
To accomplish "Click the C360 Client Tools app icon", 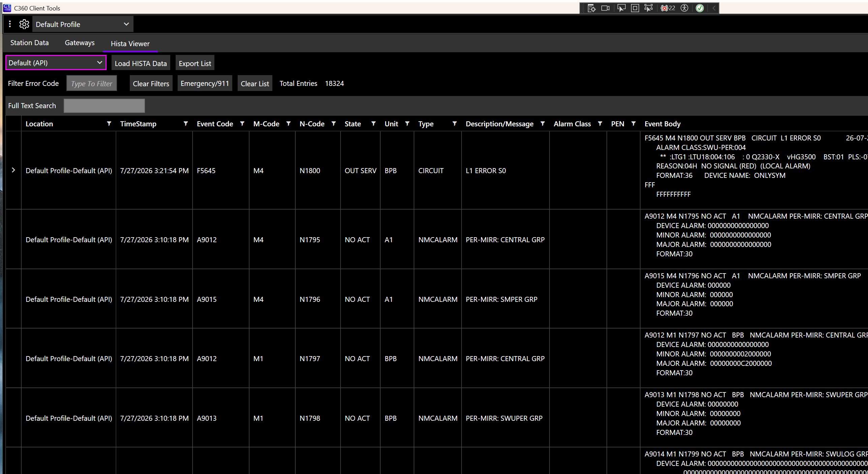I will click(x=7, y=8).
